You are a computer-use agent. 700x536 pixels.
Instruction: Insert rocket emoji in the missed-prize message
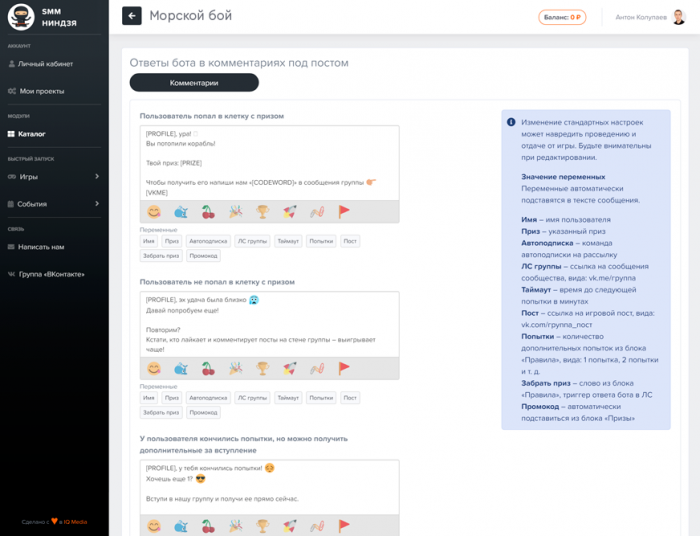289,368
